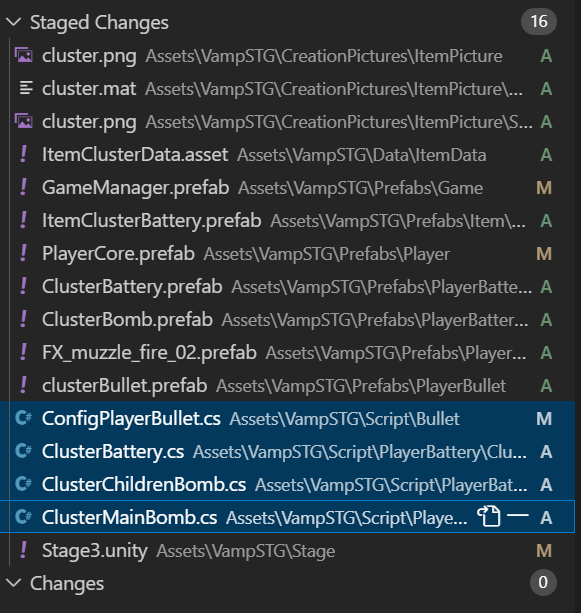Open FX_muzzle_fire_02.prefab staged change
Image resolution: width=581 pixels, height=613 pixels.
click(287, 353)
